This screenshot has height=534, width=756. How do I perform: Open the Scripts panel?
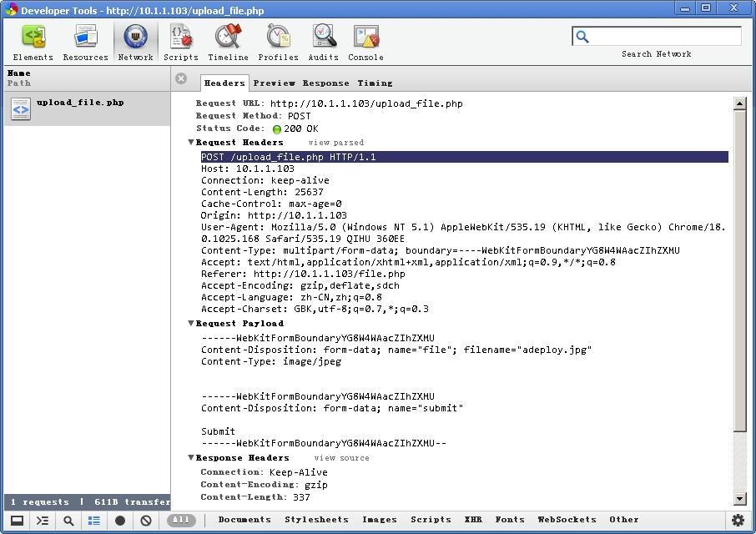(x=180, y=41)
